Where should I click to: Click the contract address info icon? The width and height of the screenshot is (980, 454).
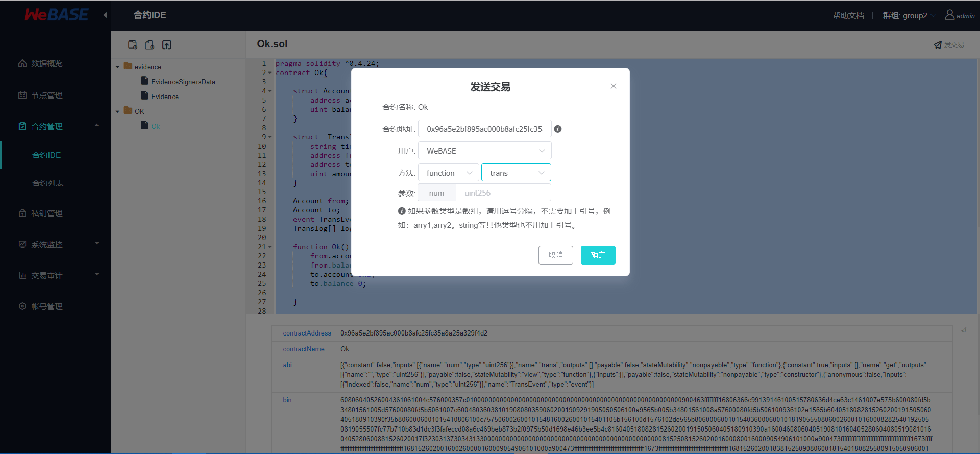pyautogui.click(x=558, y=129)
